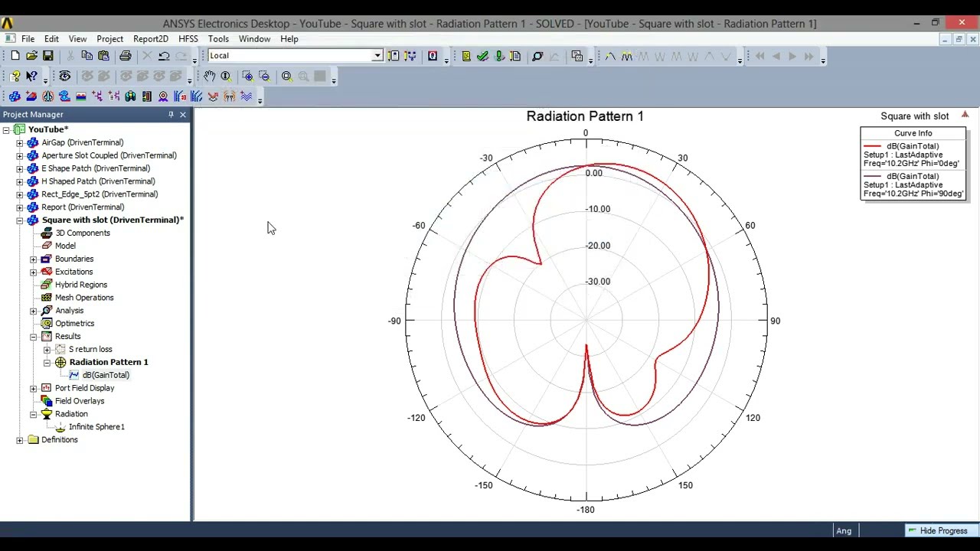The image size is (980, 551).
Task: Click the red Phi 0deg legend line
Action: pyautogui.click(x=872, y=146)
